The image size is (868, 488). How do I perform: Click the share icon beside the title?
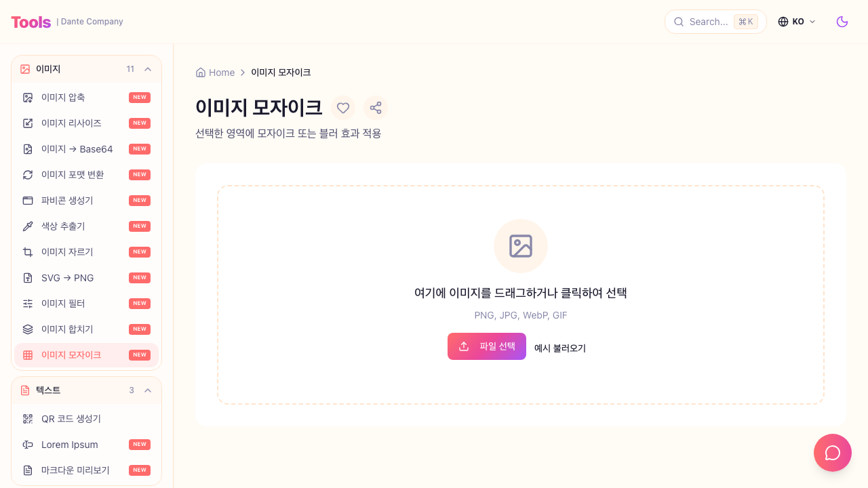376,108
